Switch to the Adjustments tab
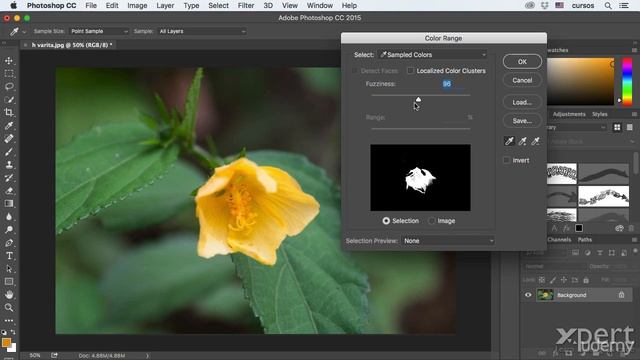 [569, 114]
